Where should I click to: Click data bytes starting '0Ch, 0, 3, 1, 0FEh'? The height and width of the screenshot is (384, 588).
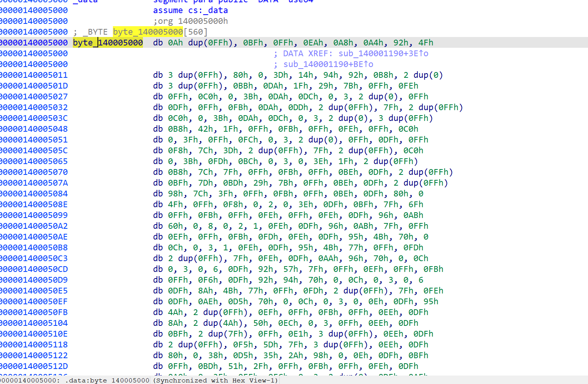(x=296, y=248)
